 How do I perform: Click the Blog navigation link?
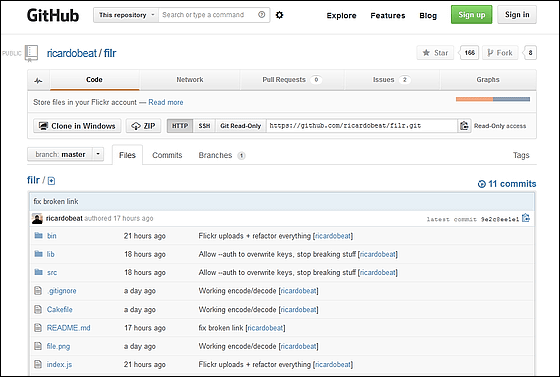pyautogui.click(x=428, y=15)
